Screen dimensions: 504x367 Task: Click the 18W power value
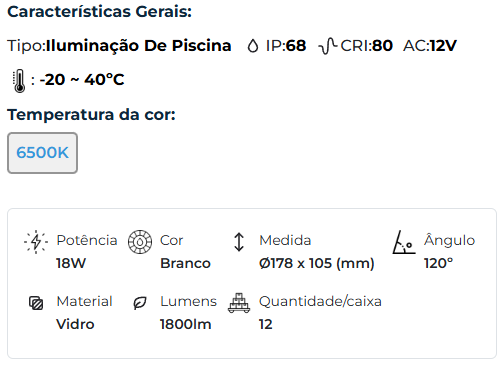tap(71, 263)
